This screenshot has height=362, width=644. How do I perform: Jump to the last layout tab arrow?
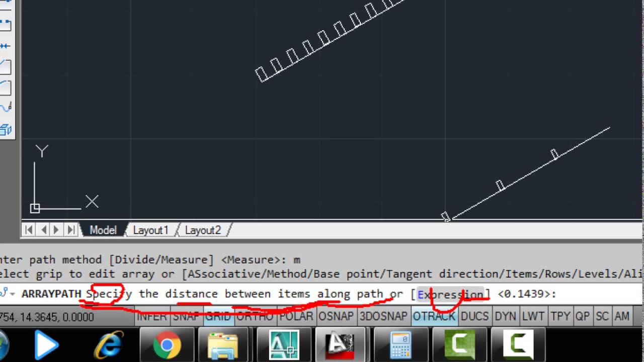pyautogui.click(x=71, y=230)
